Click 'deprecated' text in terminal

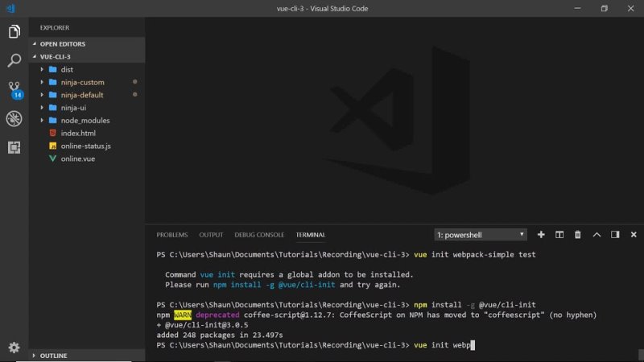(217, 315)
